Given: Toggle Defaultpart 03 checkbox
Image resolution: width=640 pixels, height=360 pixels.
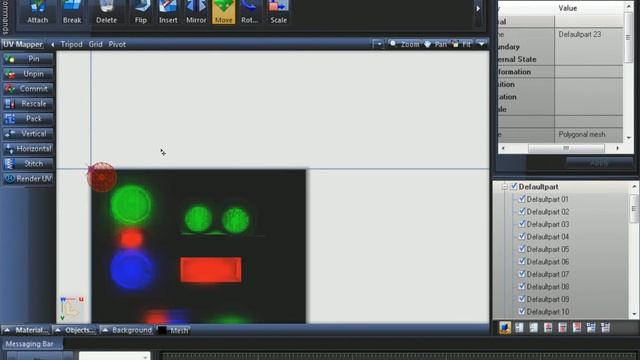Looking at the screenshot, I should tap(522, 224).
